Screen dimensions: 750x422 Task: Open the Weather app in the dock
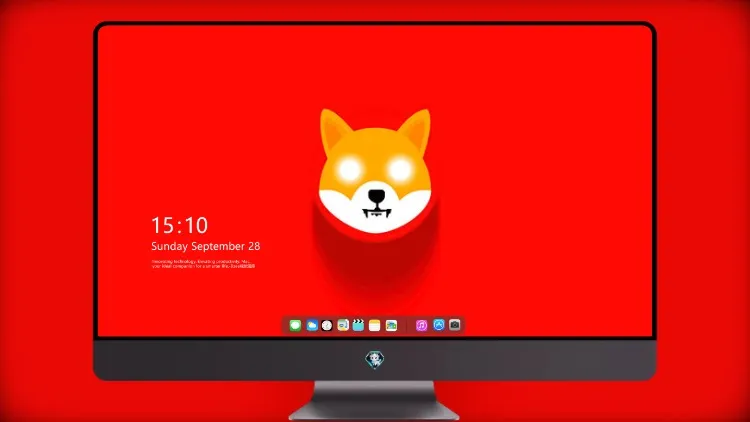point(312,325)
